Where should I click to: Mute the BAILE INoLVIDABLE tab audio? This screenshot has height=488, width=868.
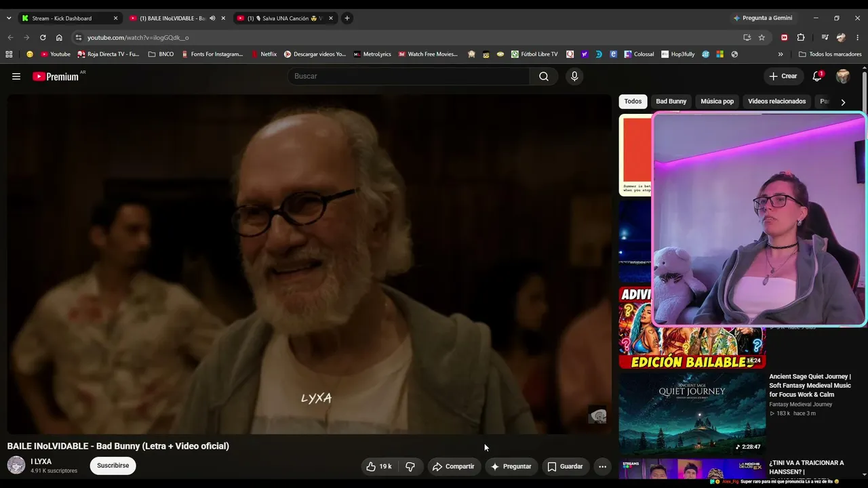pos(212,18)
